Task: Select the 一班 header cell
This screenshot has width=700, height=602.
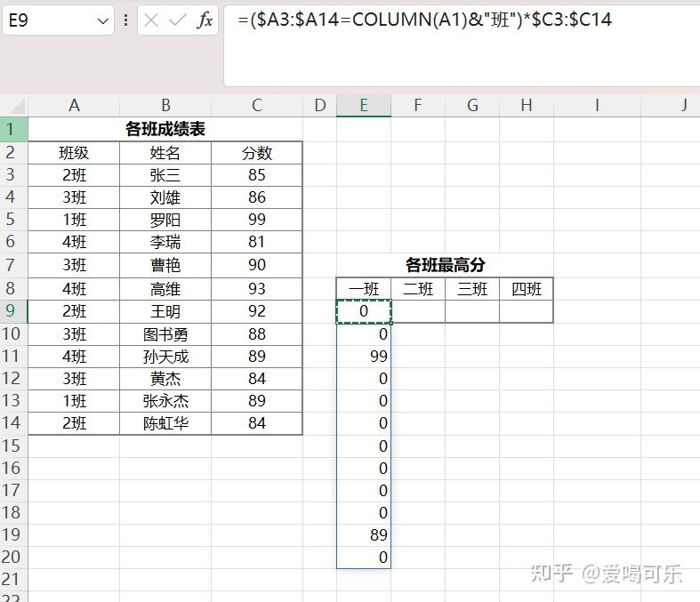Action: (364, 289)
